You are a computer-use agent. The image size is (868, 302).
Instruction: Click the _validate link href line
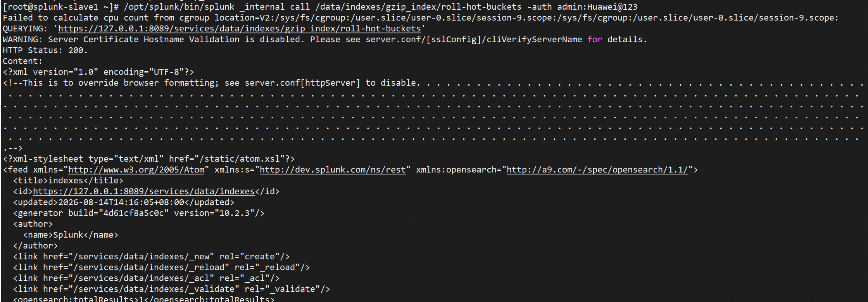172,289
